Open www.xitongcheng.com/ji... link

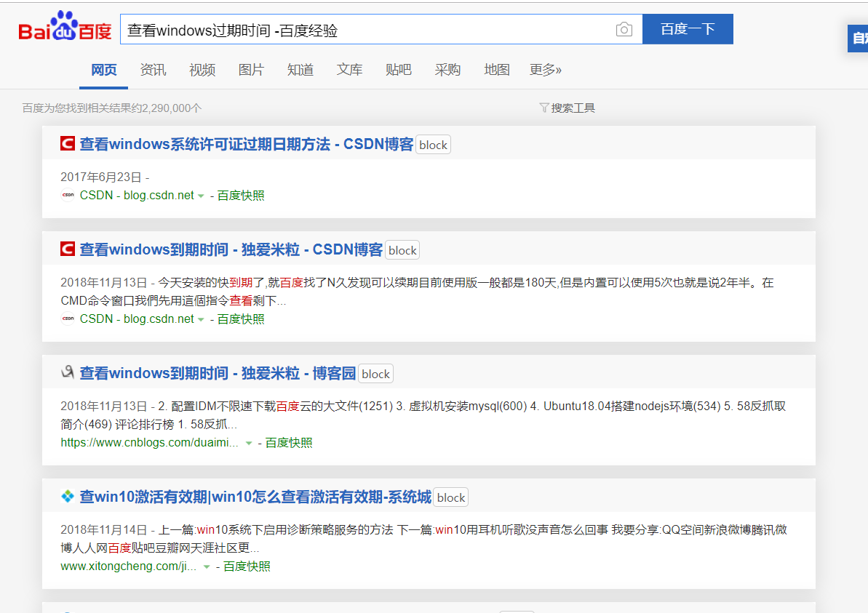(x=129, y=566)
